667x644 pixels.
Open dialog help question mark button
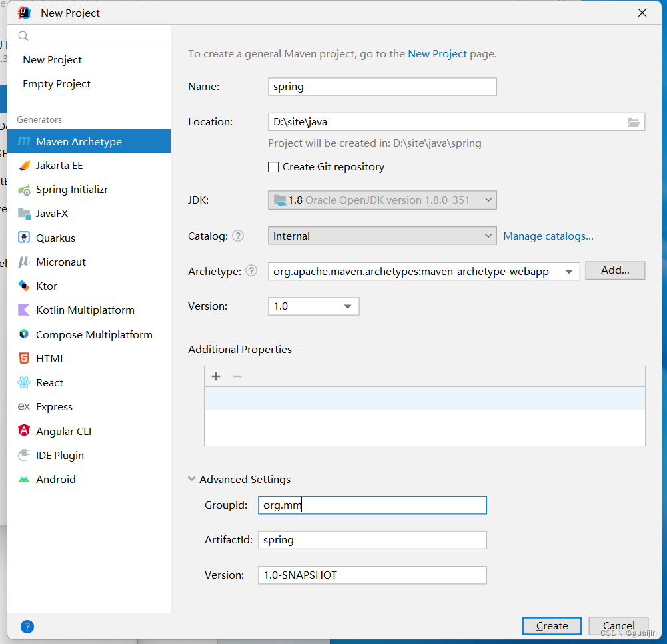pos(27,627)
